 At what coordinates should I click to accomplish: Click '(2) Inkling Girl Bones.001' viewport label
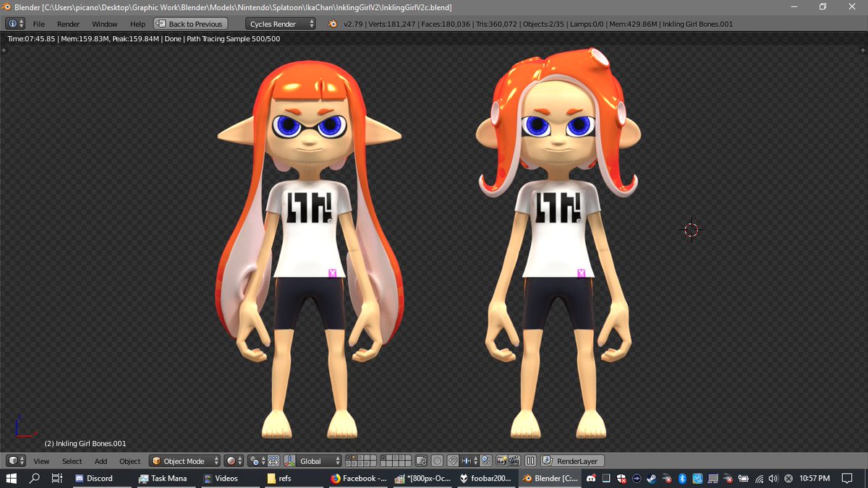click(x=85, y=443)
